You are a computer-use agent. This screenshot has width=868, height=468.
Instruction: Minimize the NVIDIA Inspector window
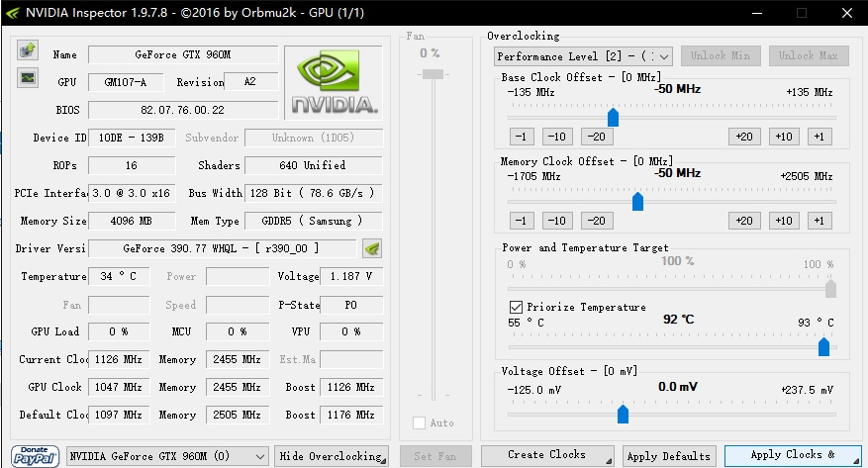click(757, 13)
